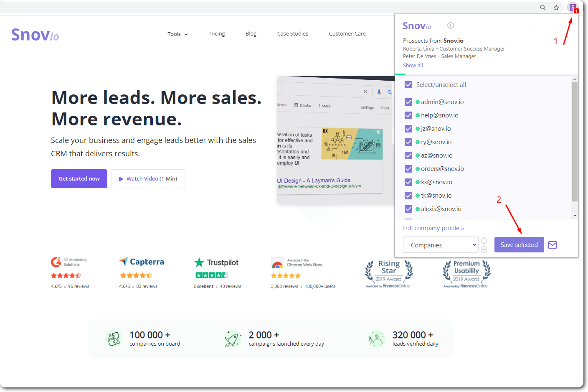Viewport: 588px width, 392px height.
Task: Click the popup scrollbar down arrow
Action: click(x=575, y=216)
